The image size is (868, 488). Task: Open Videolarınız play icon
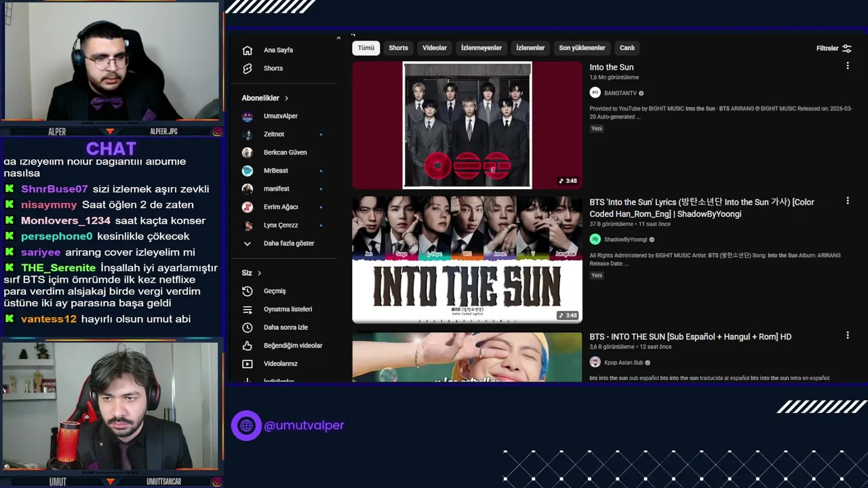(x=248, y=364)
